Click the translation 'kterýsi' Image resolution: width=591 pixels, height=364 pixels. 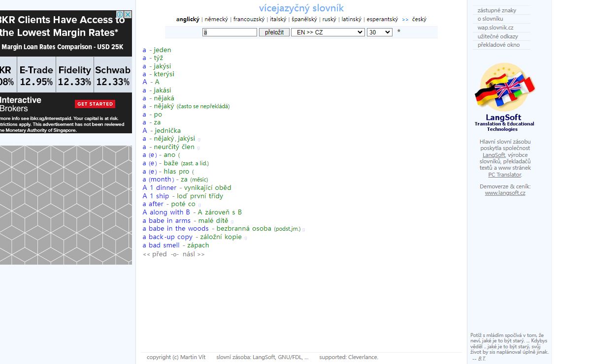point(164,74)
